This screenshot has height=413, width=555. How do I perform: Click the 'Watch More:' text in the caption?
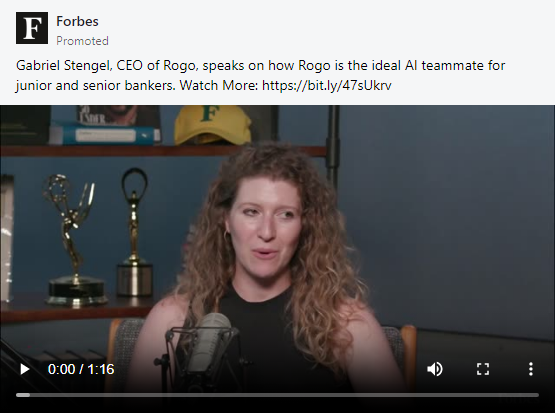click(219, 85)
